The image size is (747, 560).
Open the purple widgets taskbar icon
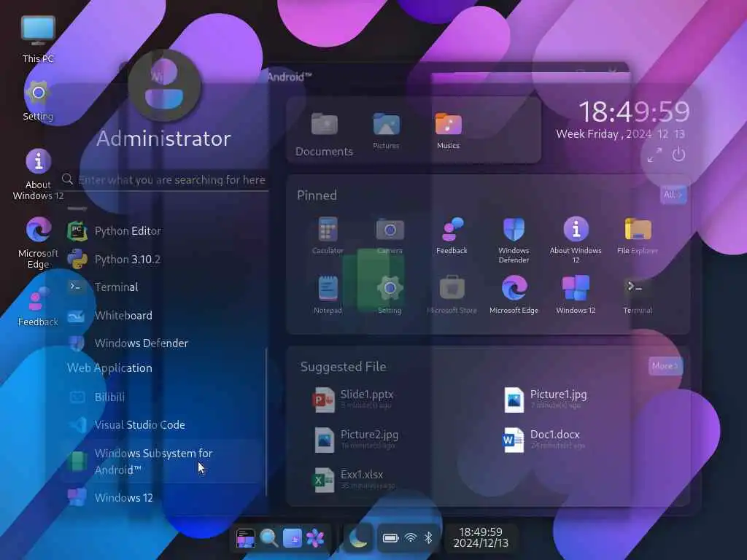click(292, 539)
